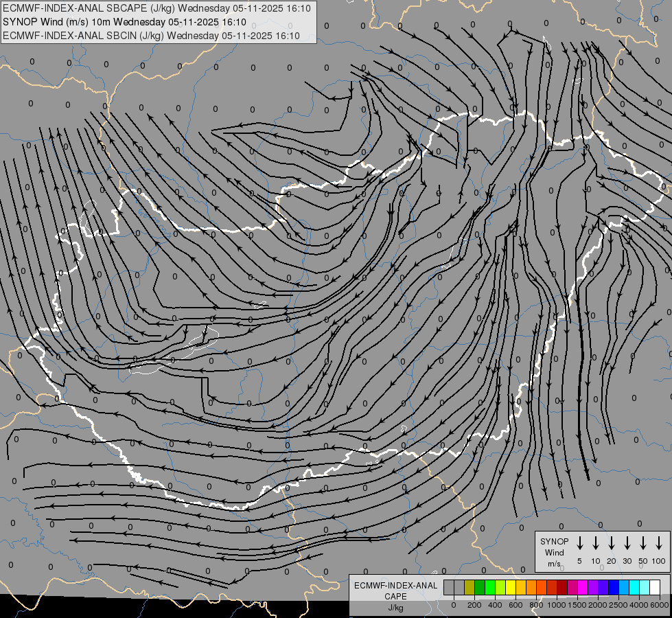Select the purple swatch left of 2000

pyautogui.click(x=593, y=588)
